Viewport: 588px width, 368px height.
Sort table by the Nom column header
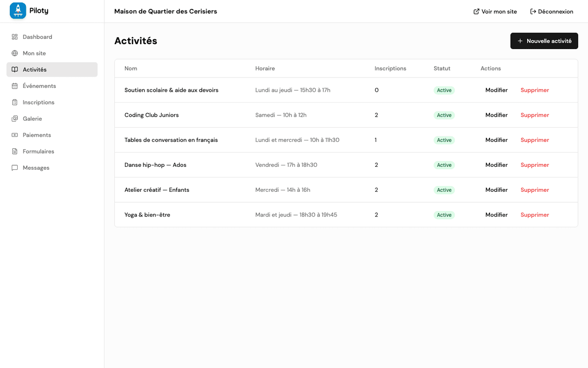pyautogui.click(x=130, y=68)
